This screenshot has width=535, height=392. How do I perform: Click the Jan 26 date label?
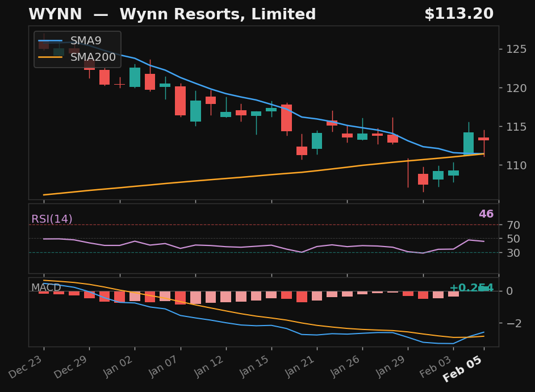click(345, 367)
